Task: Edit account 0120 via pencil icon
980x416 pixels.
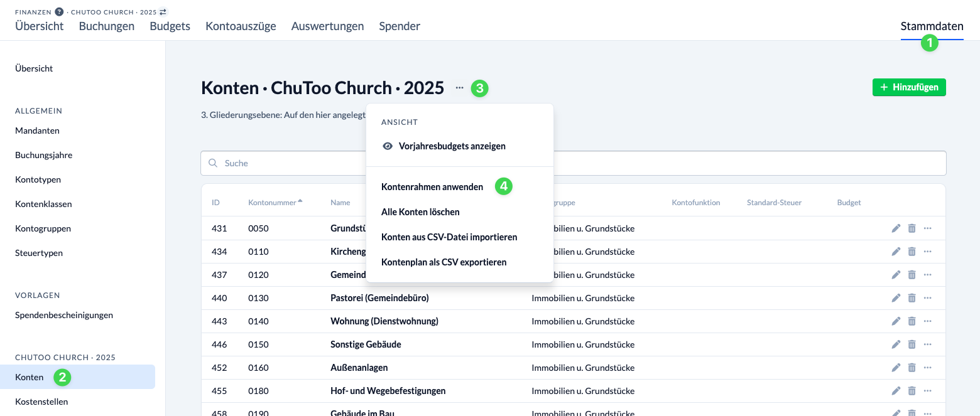Action: [x=896, y=275]
